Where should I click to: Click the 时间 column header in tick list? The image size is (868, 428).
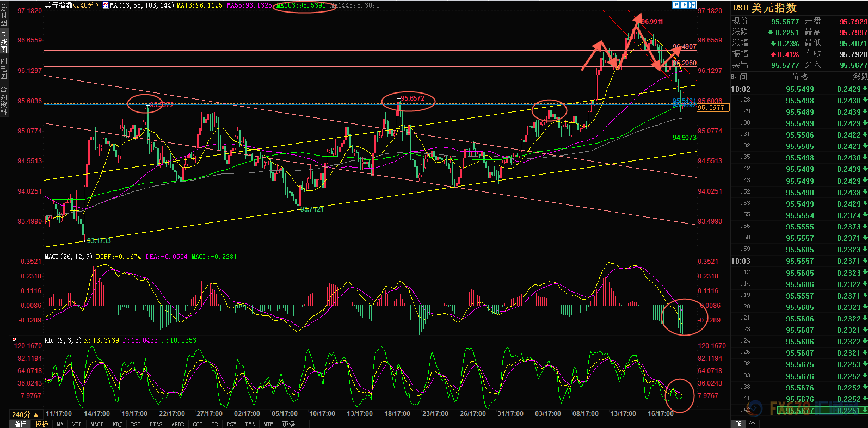click(x=739, y=77)
